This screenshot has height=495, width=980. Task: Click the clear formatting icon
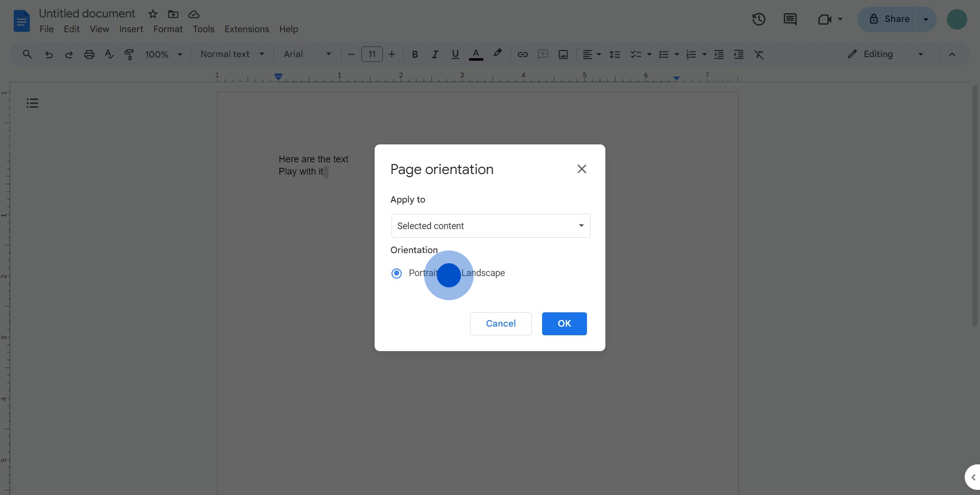759,55
